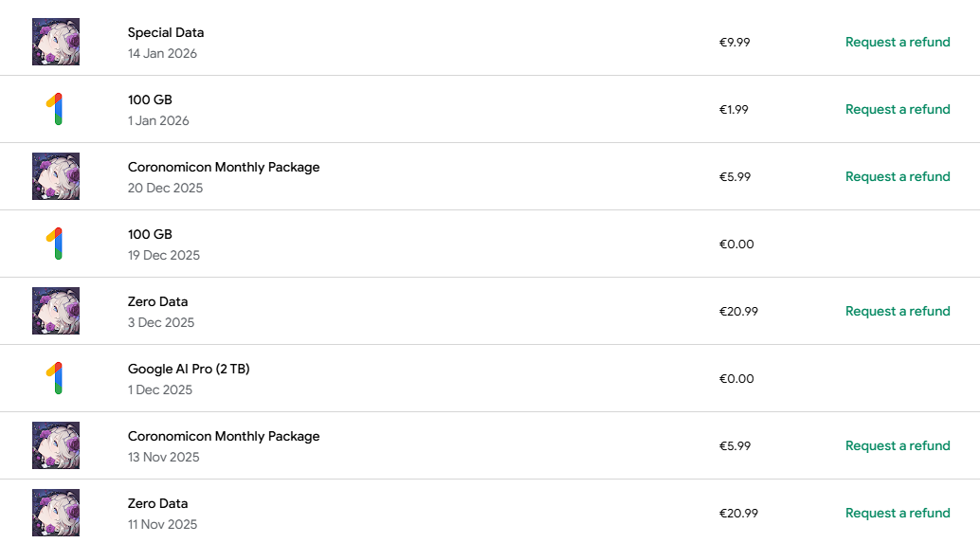The image size is (980, 543).
Task: Request a refund for Zero Data 11 Nov 2025
Action: pyautogui.click(x=898, y=513)
